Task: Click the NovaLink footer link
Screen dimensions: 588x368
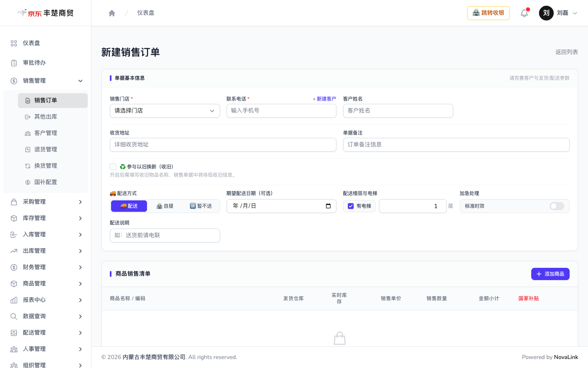Action: (566, 357)
